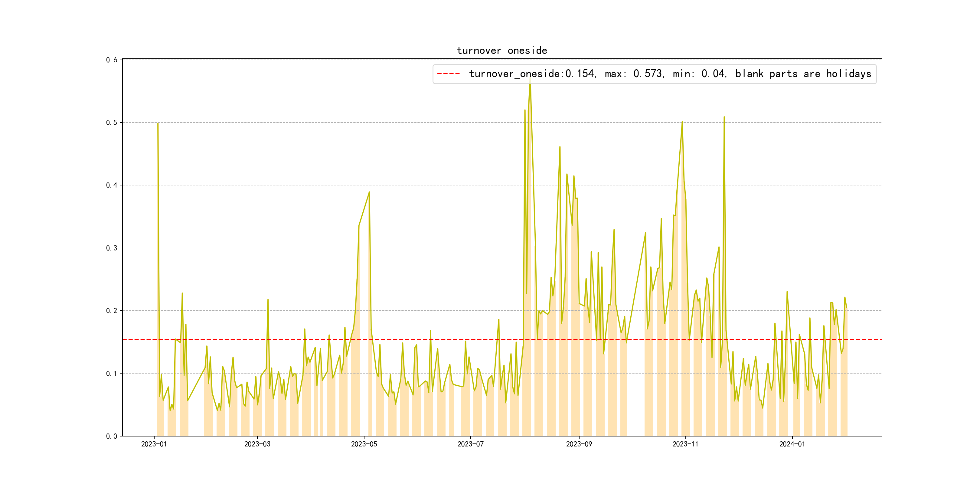The height and width of the screenshot is (490, 980).
Task: Click the 0.2 y-axis tick label
Action: 112,310
